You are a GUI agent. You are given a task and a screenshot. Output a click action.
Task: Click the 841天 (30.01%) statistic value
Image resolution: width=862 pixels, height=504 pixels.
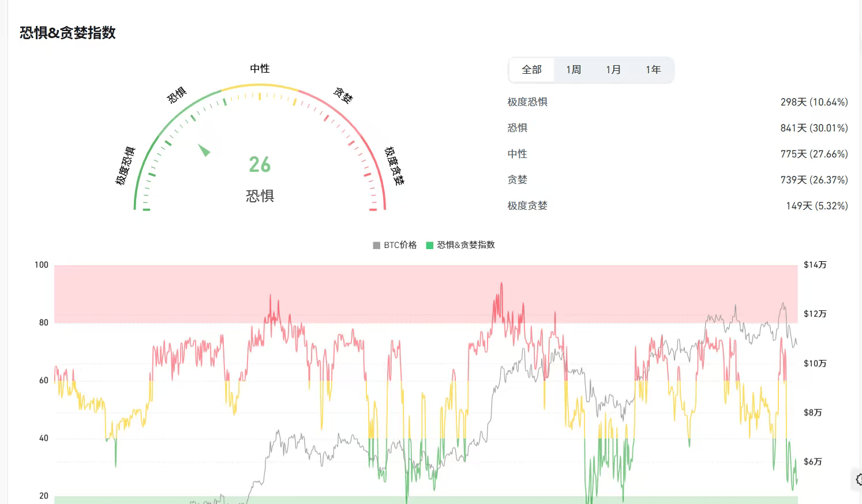point(814,128)
